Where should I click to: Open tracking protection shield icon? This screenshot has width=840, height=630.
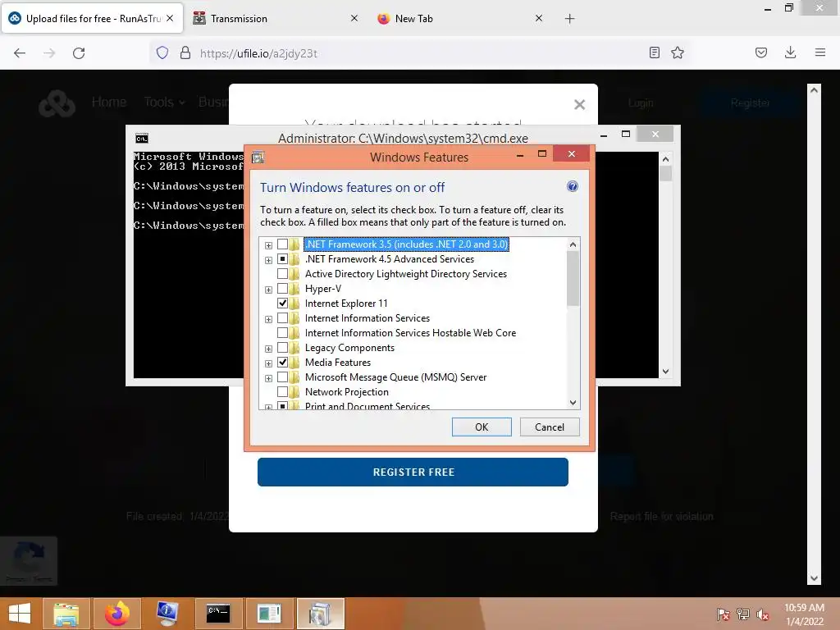pyautogui.click(x=162, y=52)
